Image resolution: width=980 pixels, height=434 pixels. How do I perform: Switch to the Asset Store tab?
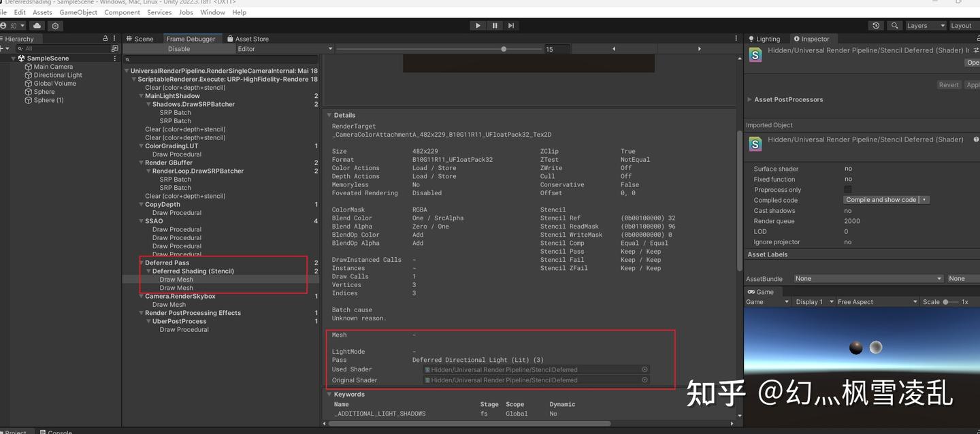click(x=248, y=39)
